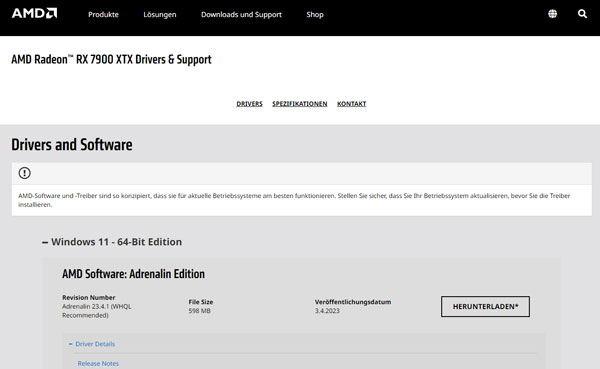Click the 'AMD Radeon RX 7900 XTX Drivers & Support' title
This screenshot has height=369, width=600.
111,59
